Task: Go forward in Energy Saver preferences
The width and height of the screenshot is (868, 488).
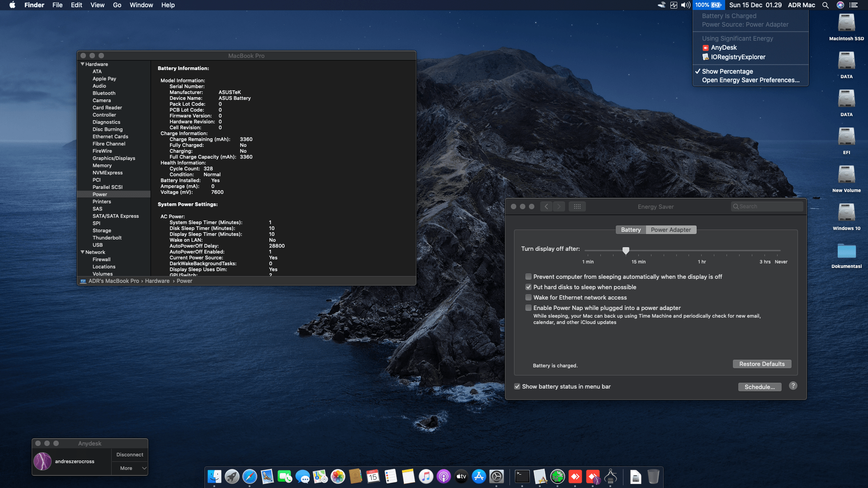Action: click(x=559, y=206)
